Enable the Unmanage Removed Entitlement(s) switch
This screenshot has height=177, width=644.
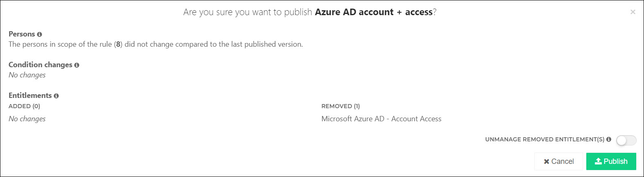(x=626, y=141)
